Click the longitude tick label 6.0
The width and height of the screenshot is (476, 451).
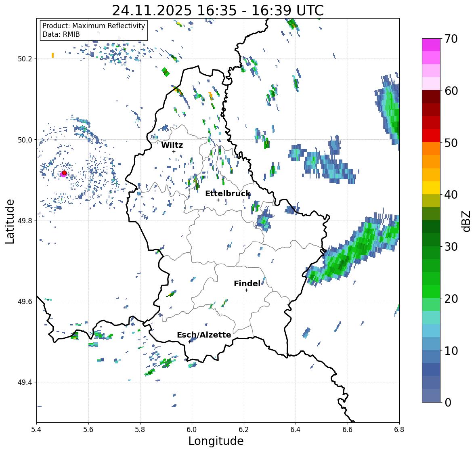192,430
